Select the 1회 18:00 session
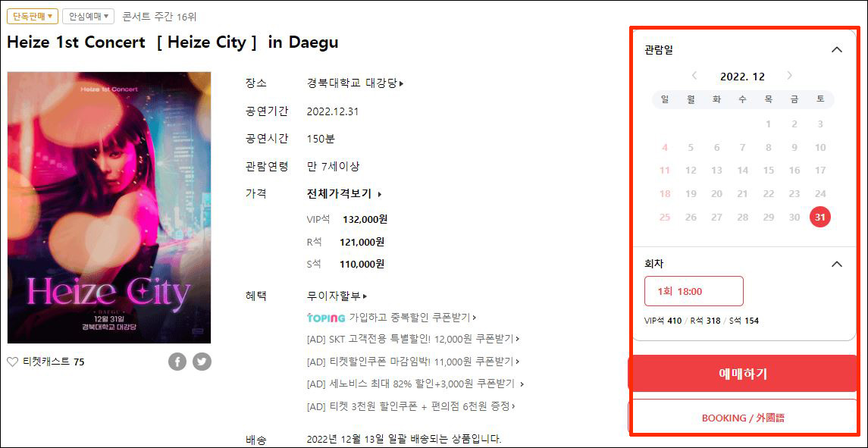Screen dimensions: 868x448 tap(694, 291)
